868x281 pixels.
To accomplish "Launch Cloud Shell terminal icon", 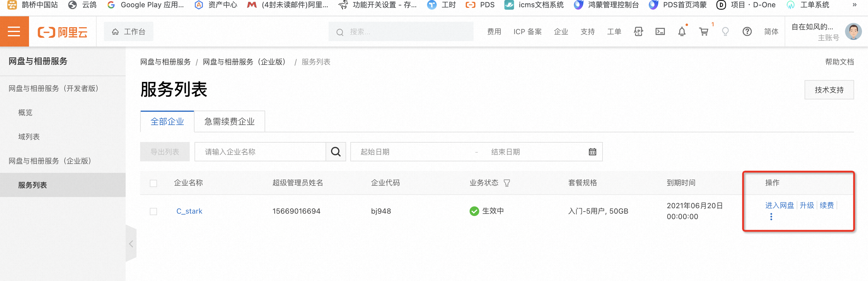I will pos(660,32).
